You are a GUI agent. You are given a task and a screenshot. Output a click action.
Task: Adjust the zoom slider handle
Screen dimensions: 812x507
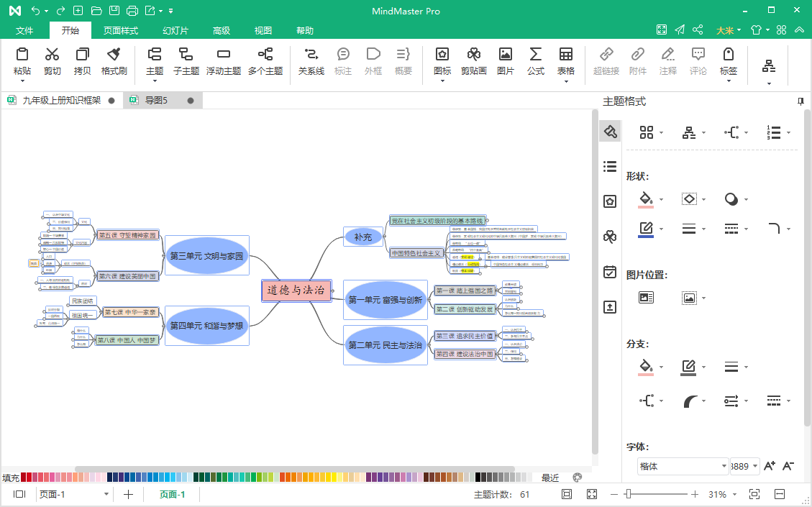click(628, 494)
